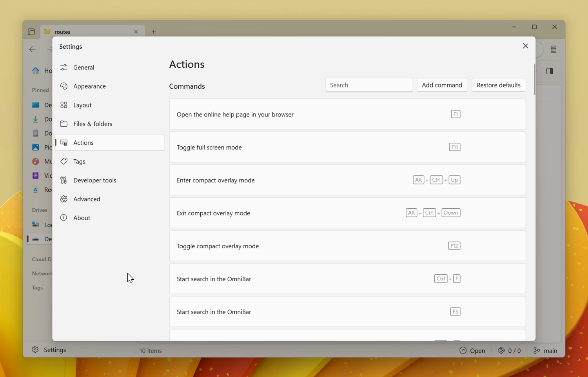The image size is (588, 377).
Task: Select the General settings icon
Action: 64,67
